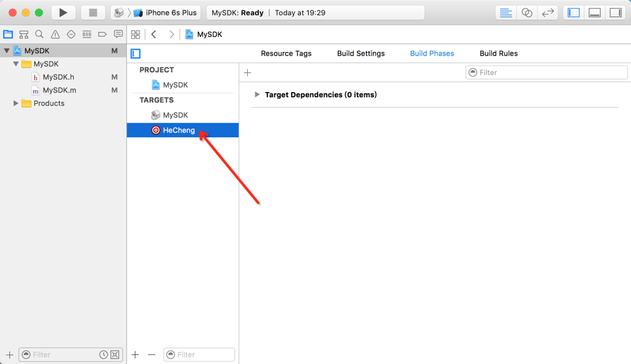Select the HeCheng aggregate target
This screenshot has height=364, width=631.
(183, 130)
